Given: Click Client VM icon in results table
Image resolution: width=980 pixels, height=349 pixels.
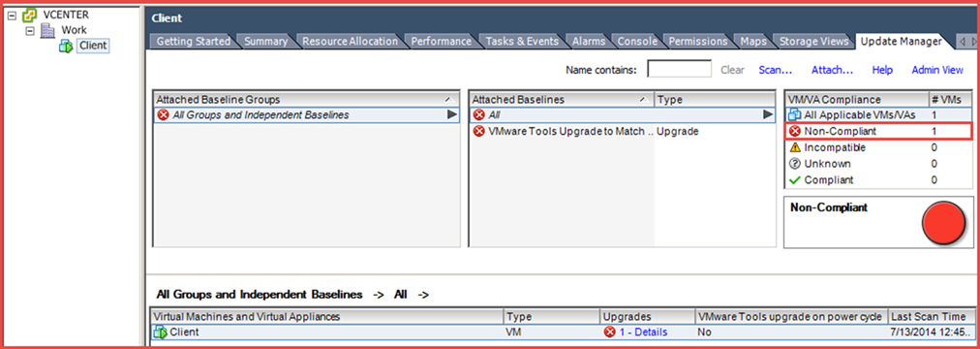Looking at the screenshot, I should pos(161,333).
